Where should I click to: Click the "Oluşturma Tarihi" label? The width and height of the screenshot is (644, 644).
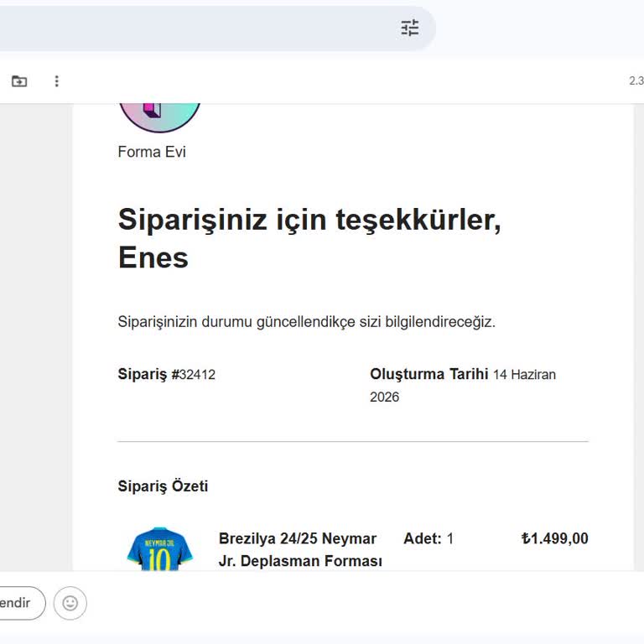pos(428,374)
